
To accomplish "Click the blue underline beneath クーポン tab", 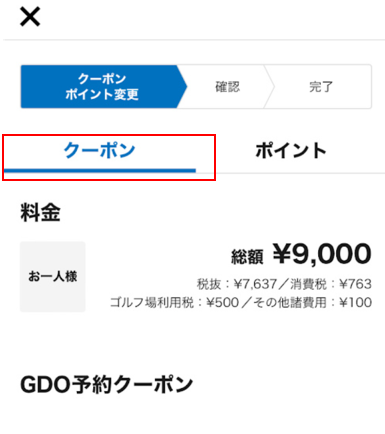I will coord(100,171).
